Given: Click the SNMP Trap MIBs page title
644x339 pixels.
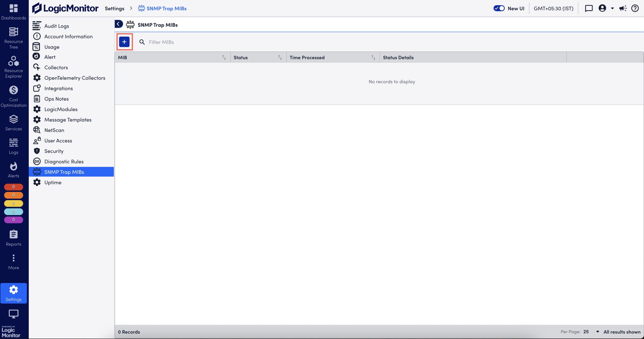Looking at the screenshot, I should pyautogui.click(x=157, y=25).
